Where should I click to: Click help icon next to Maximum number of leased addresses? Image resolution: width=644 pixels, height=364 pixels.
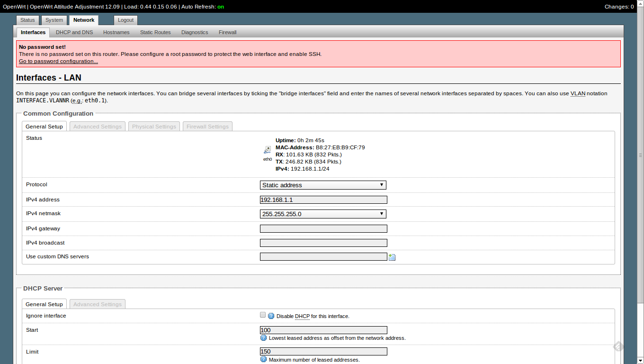264,360
